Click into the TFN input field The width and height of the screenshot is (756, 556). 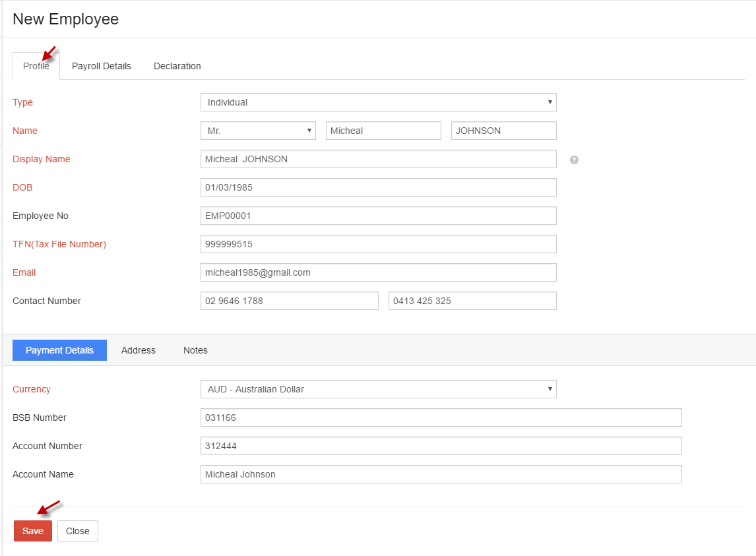pyautogui.click(x=378, y=244)
